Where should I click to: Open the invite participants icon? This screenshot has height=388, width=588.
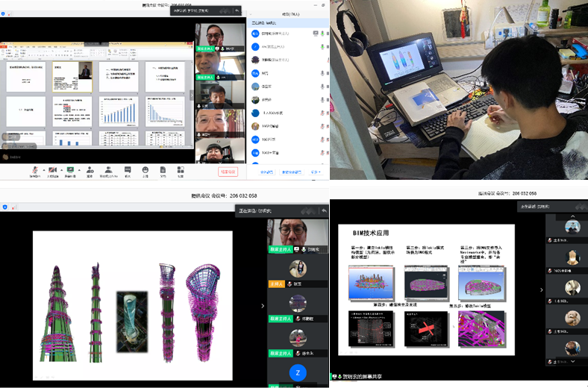click(90, 170)
